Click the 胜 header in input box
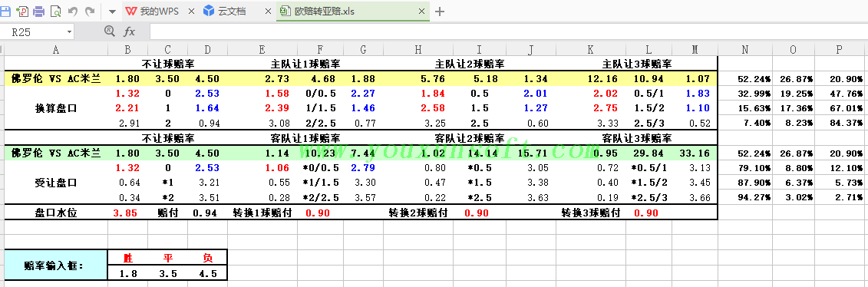This screenshot has width=868, height=287. coord(128,258)
